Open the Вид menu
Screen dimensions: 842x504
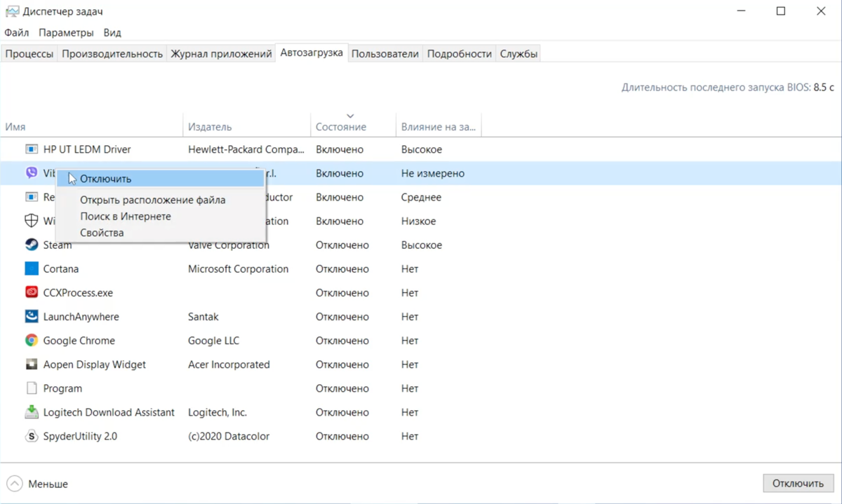(112, 32)
